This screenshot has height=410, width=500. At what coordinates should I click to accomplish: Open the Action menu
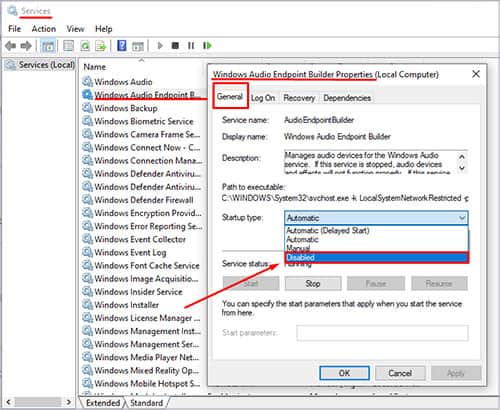point(44,29)
